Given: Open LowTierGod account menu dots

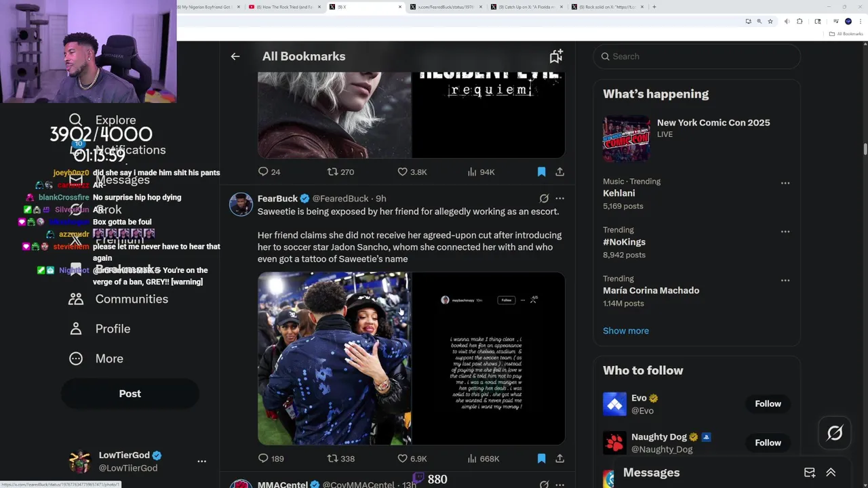Looking at the screenshot, I should 201,461.
